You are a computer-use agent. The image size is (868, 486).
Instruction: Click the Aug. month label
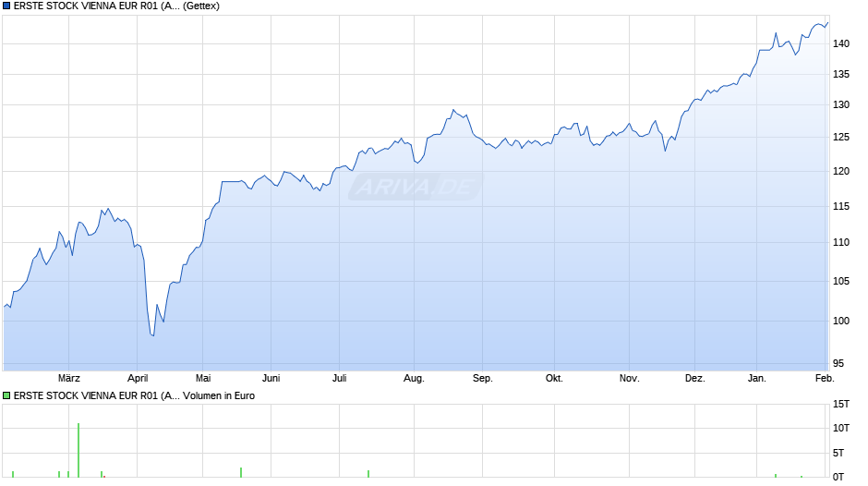[x=414, y=378]
